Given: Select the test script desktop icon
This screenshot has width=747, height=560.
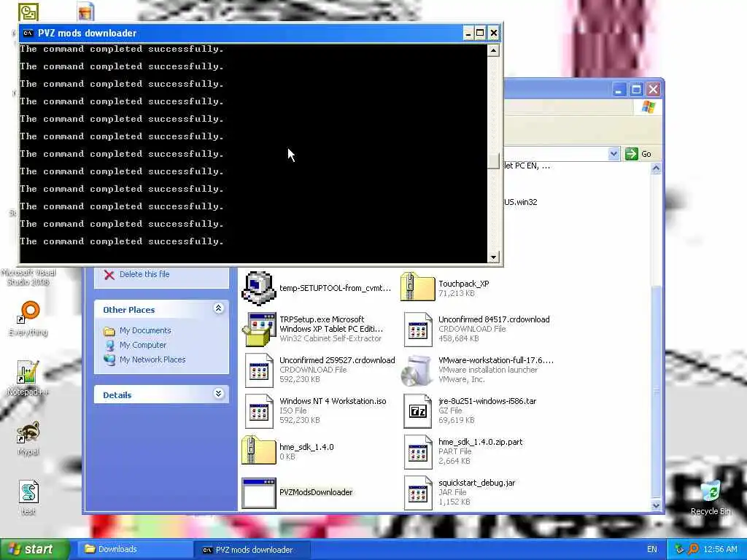Looking at the screenshot, I should point(28,492).
